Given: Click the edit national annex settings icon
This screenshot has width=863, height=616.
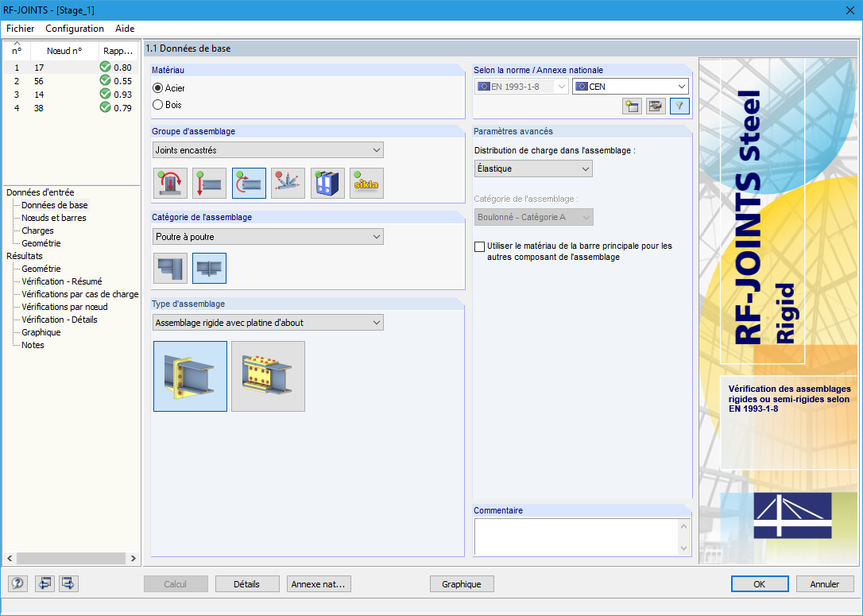Looking at the screenshot, I should pyautogui.click(x=656, y=106).
